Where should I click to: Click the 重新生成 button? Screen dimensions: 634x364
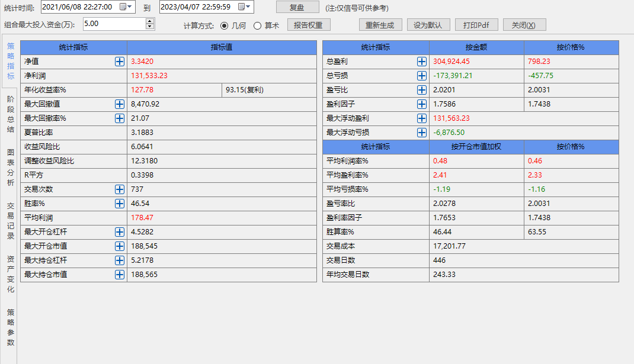coord(380,25)
